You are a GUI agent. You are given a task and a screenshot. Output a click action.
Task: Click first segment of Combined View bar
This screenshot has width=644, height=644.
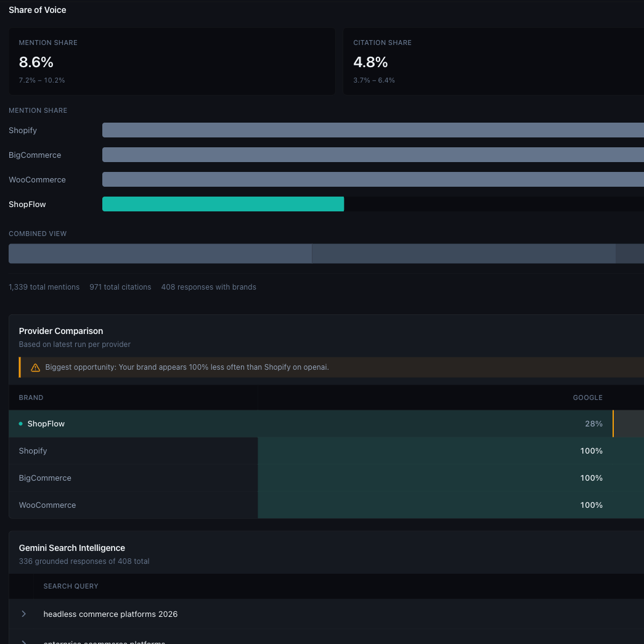click(160, 253)
